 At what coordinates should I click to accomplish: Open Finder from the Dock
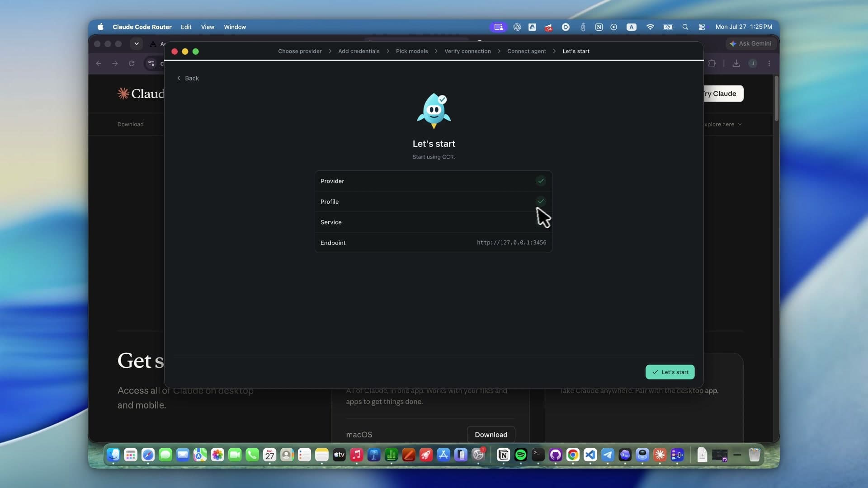pos(113,455)
